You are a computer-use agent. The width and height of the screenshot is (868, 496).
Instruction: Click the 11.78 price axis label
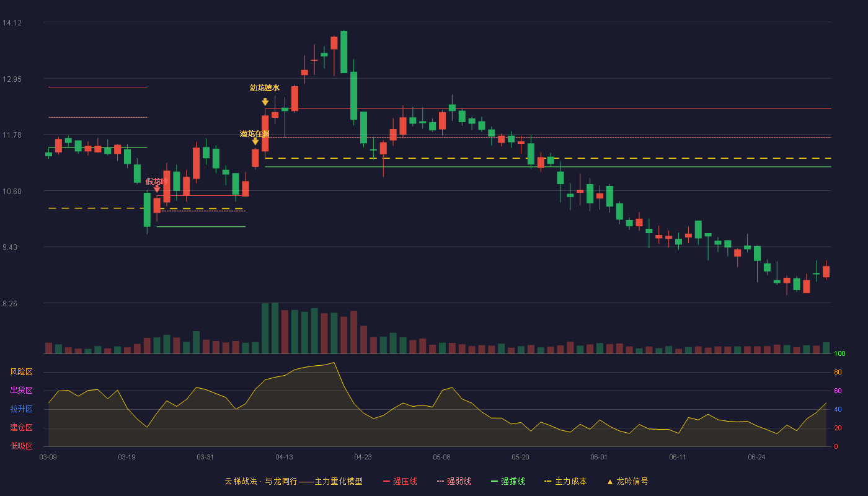point(12,135)
